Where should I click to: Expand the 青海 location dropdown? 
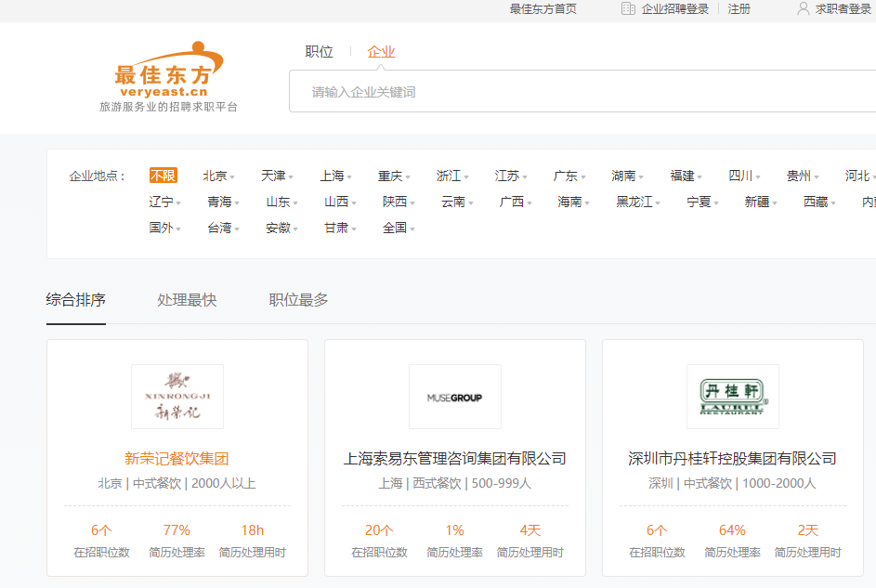coord(224,202)
